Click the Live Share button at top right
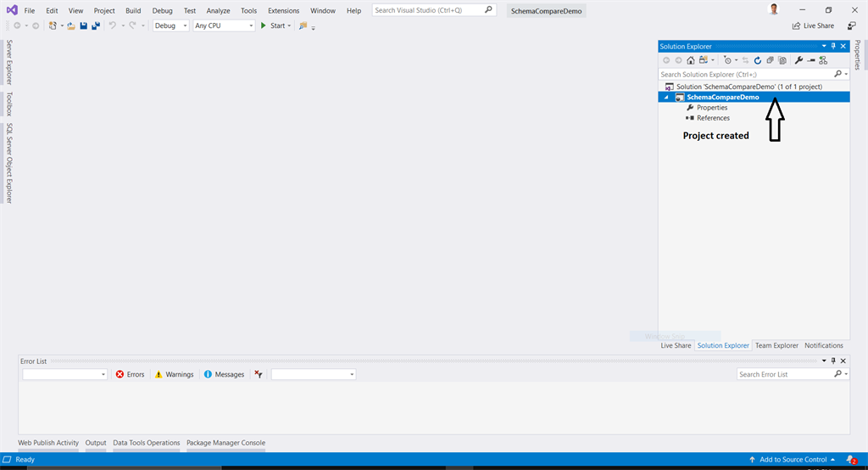 (x=813, y=25)
